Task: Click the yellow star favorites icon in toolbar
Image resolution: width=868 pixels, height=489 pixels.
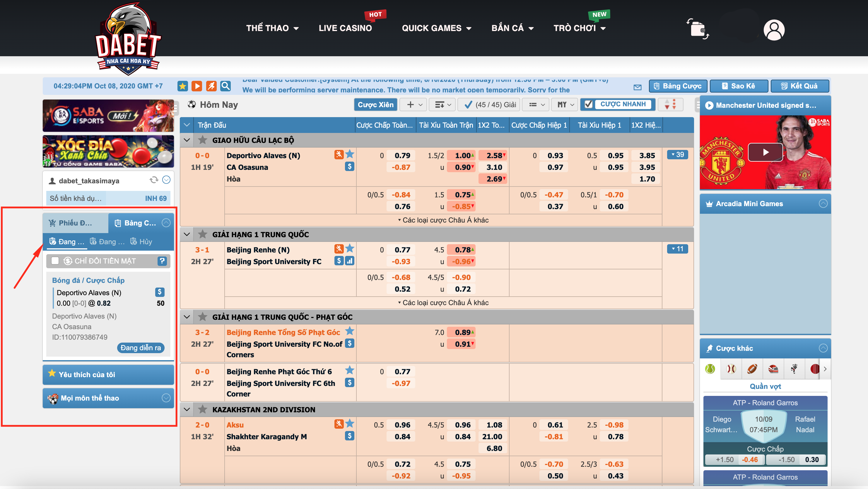Action: [x=183, y=86]
